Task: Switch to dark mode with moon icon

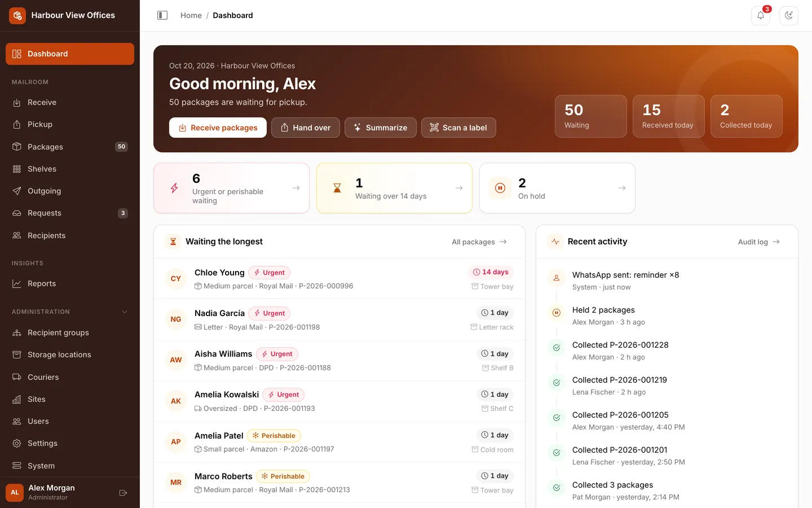Action: coord(789,15)
